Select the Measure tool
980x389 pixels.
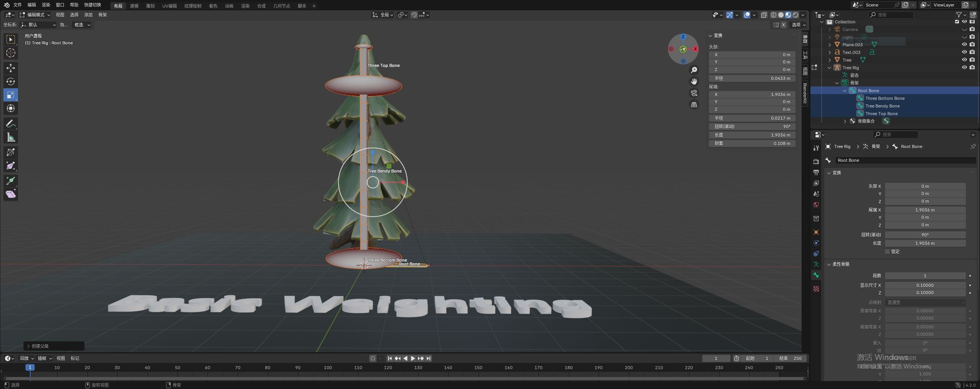click(11, 137)
